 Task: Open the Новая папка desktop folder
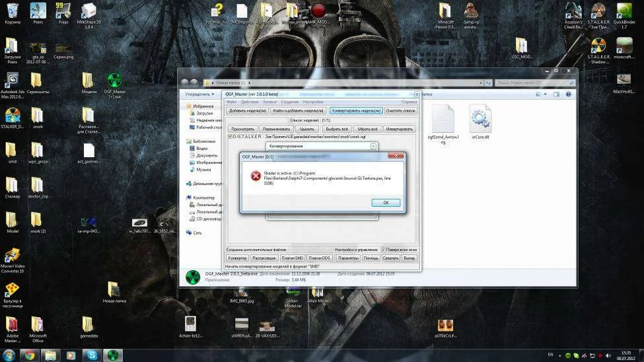click(114, 292)
